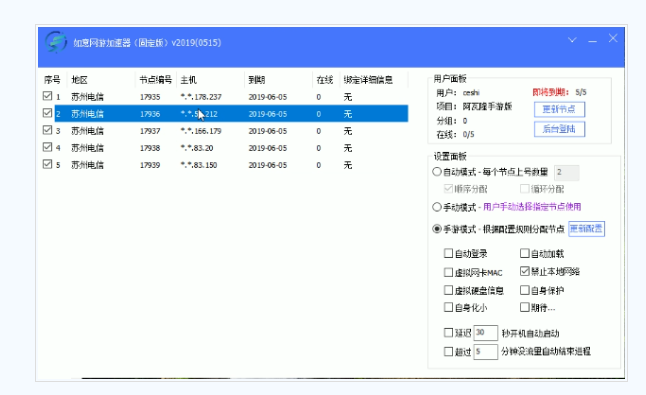The image size is (646, 395).
Task: Click the delay seconds field showing 30
Action: coord(485,332)
